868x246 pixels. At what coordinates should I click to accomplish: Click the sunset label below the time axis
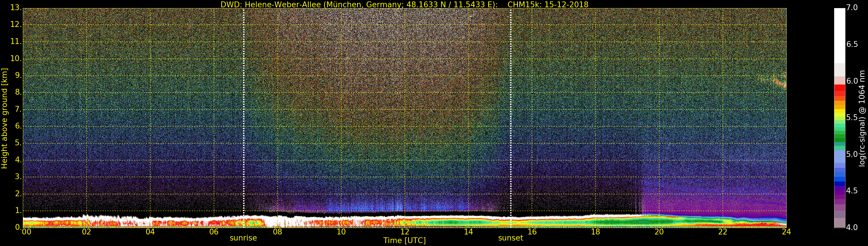pyautogui.click(x=510, y=238)
